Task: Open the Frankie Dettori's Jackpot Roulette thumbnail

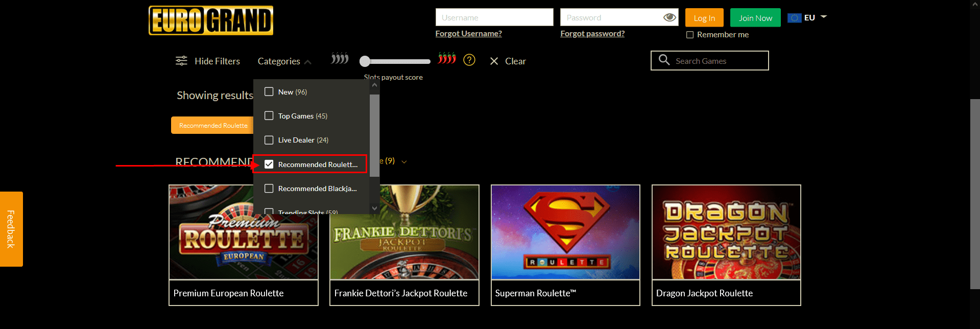Action: point(404,232)
